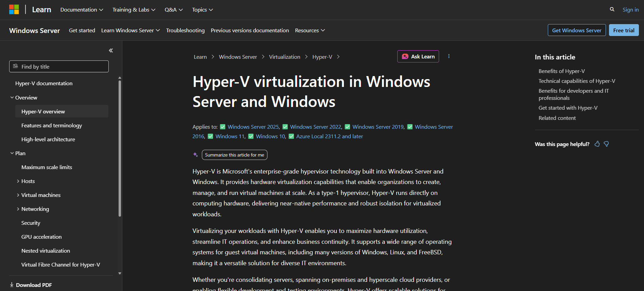Expand the Virtual machines tree node
The width and height of the screenshot is (644, 291).
click(x=18, y=195)
